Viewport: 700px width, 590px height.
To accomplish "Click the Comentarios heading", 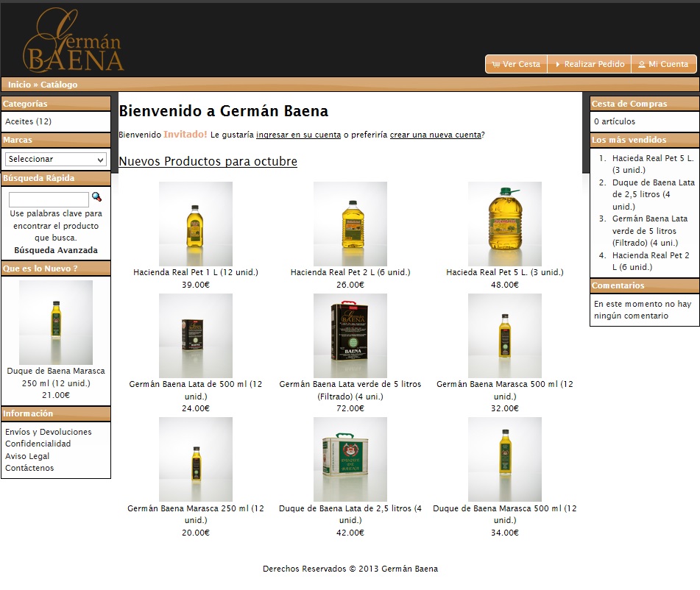I will 618,285.
